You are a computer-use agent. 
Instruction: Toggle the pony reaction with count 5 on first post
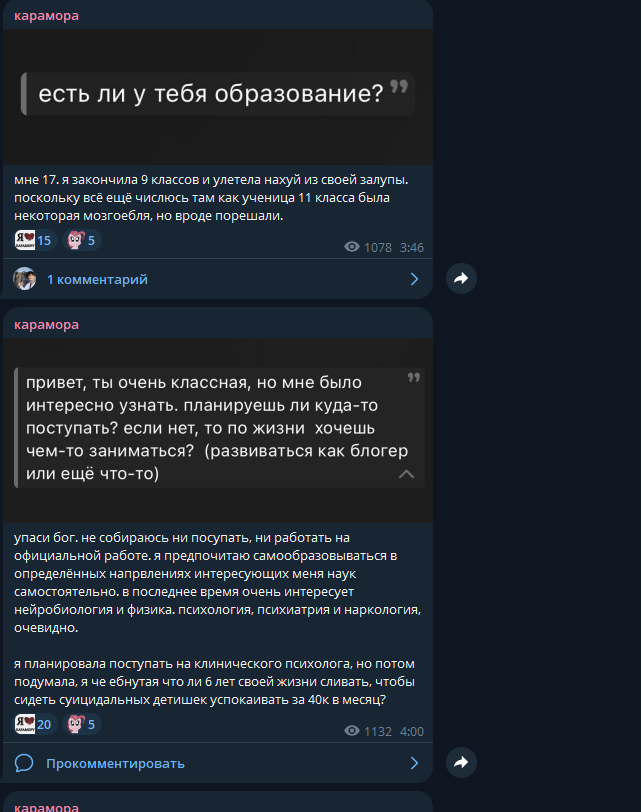point(82,240)
